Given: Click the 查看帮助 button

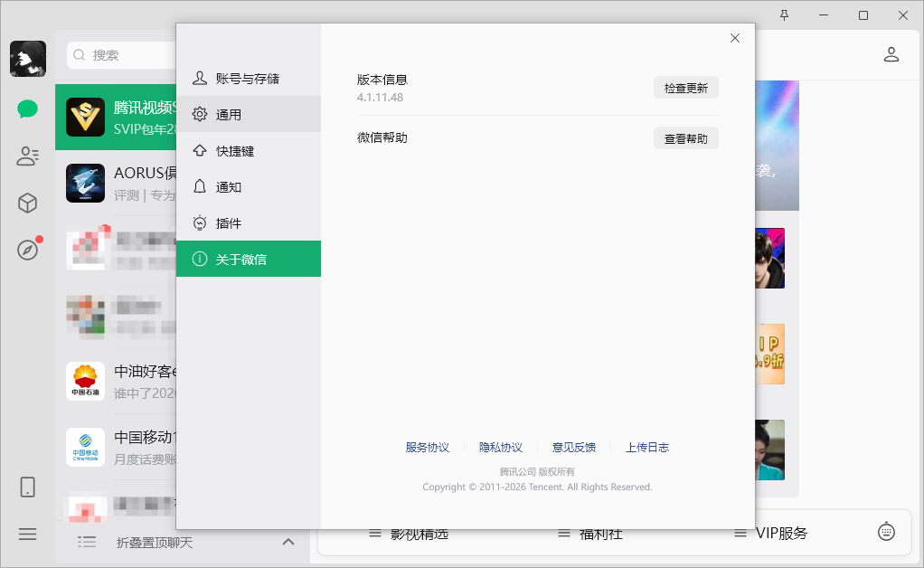Looking at the screenshot, I should (x=686, y=138).
